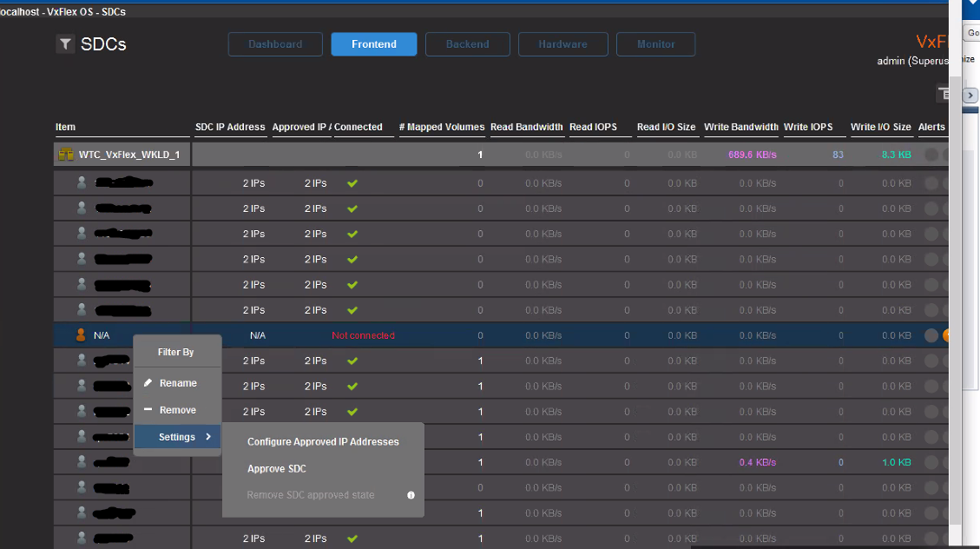Click the WTC_VxFlex_WKLD_1 group icon

[65, 155]
